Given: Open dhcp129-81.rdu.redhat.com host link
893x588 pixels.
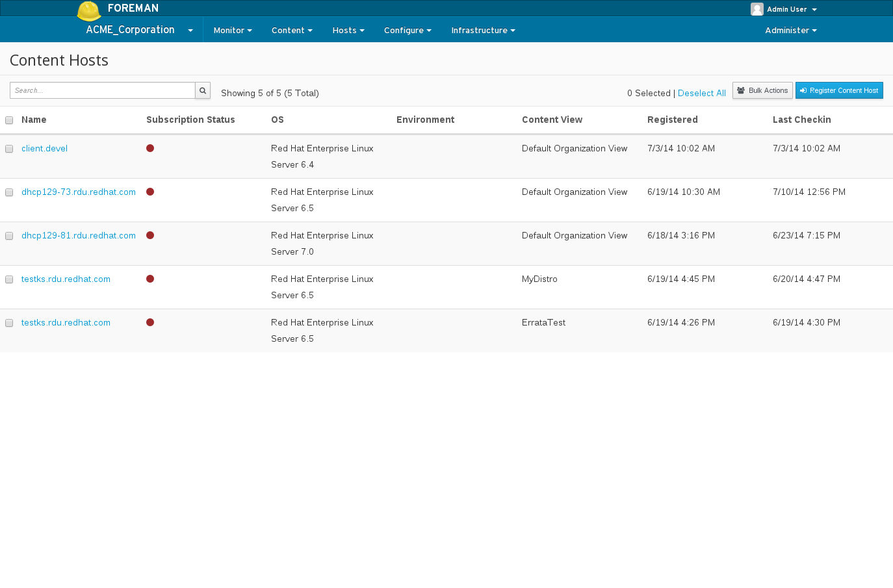Looking at the screenshot, I should coord(79,235).
